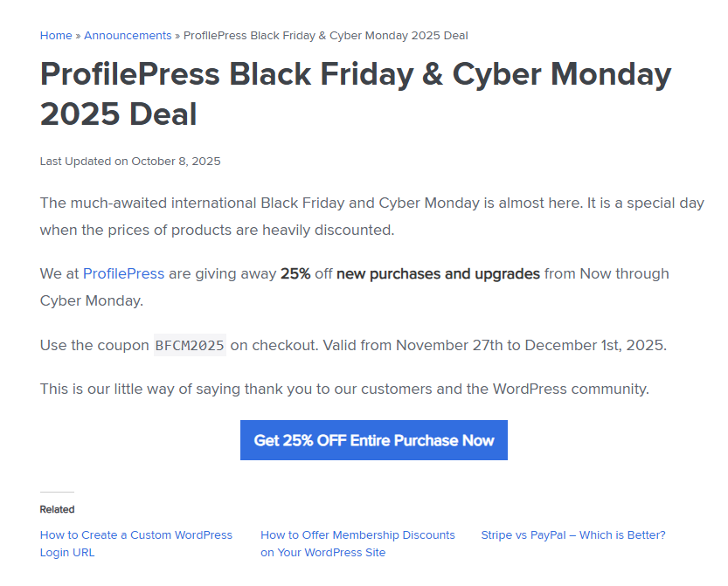Click the bold 25% text in the paragraph

(295, 273)
